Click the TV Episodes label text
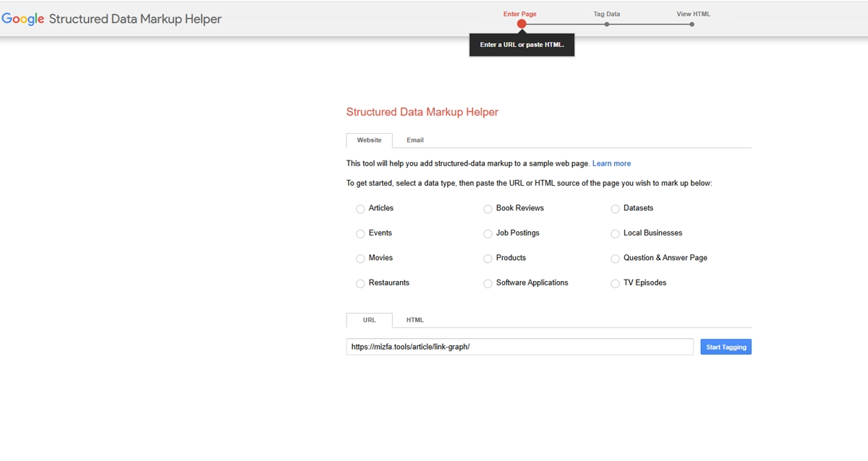 (x=645, y=283)
